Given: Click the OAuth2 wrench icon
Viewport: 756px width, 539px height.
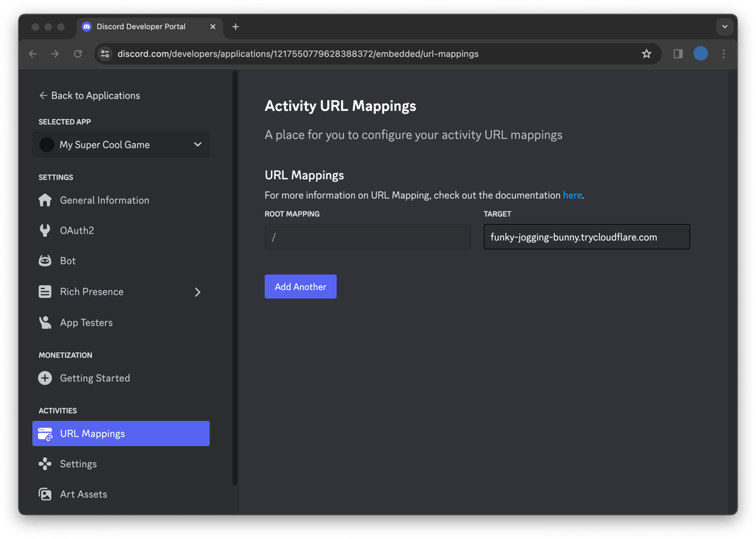Looking at the screenshot, I should [45, 230].
